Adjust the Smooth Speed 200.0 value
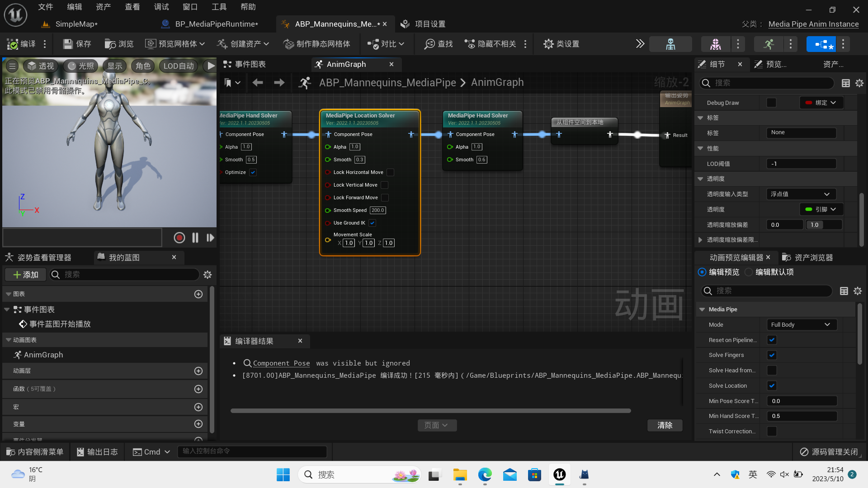Image resolution: width=868 pixels, height=488 pixels. [377, 210]
